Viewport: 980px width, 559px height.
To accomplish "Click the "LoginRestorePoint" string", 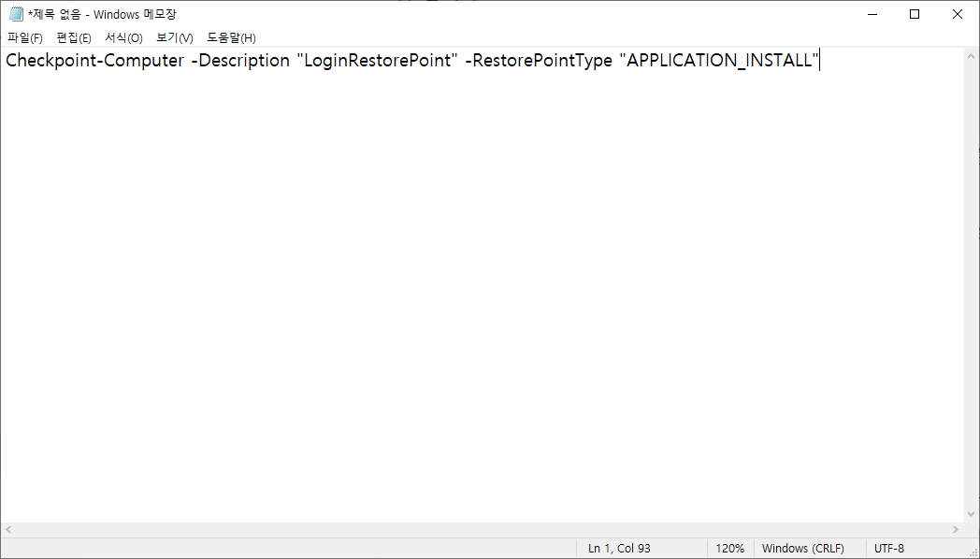I will (x=378, y=61).
